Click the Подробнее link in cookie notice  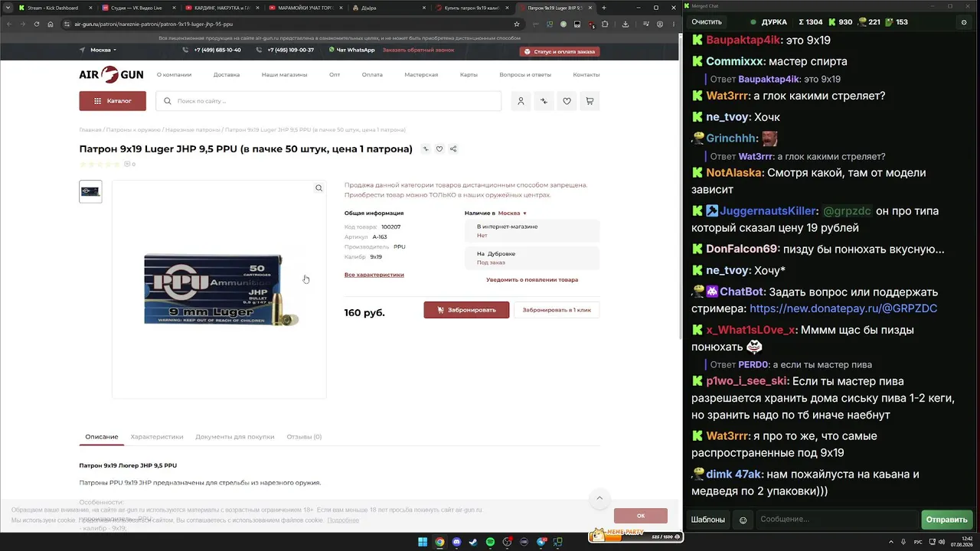point(343,520)
